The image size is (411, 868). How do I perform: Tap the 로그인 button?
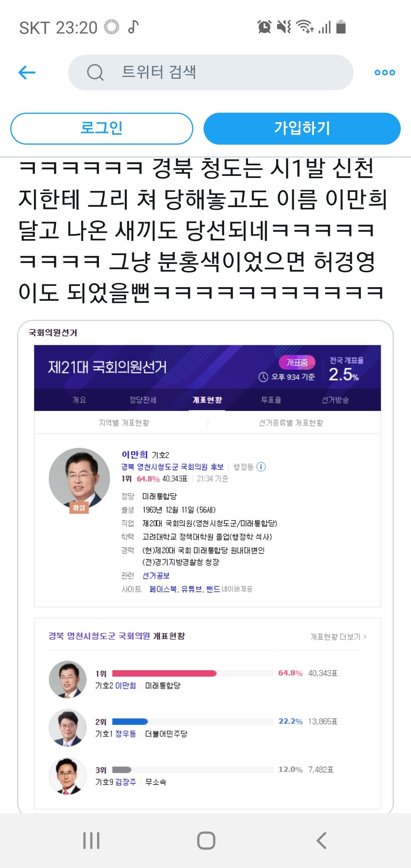102,128
